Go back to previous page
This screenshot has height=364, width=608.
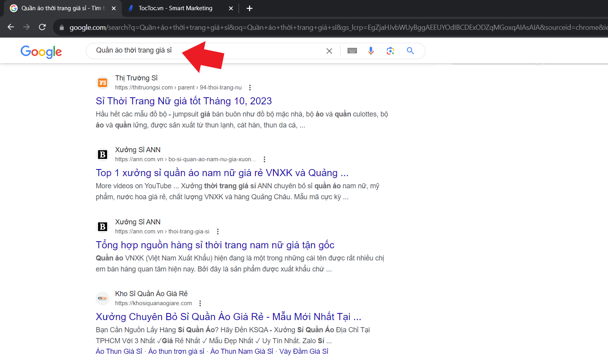(11, 27)
